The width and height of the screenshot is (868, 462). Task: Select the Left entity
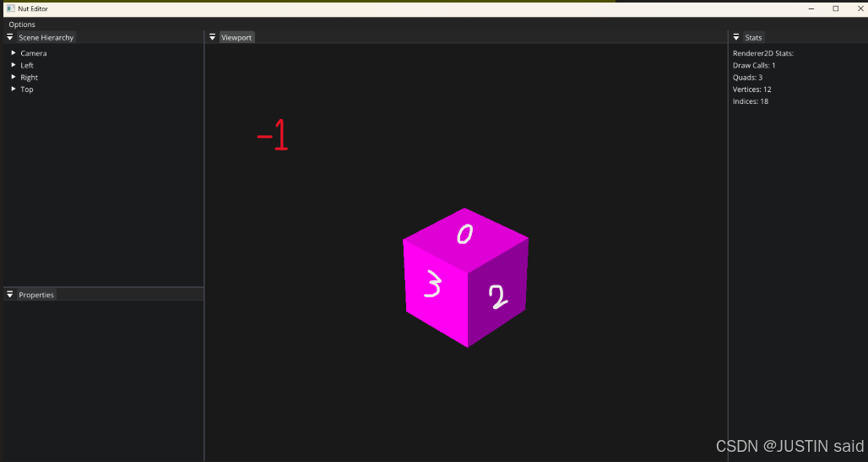coord(26,65)
